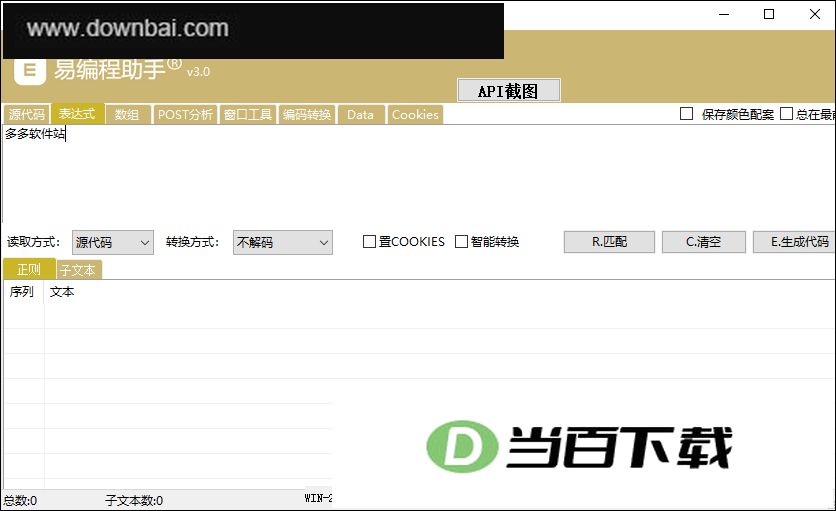Screen dimensions: 836x511
Task: Maximize the 易编程助手 window
Action: click(769, 14)
